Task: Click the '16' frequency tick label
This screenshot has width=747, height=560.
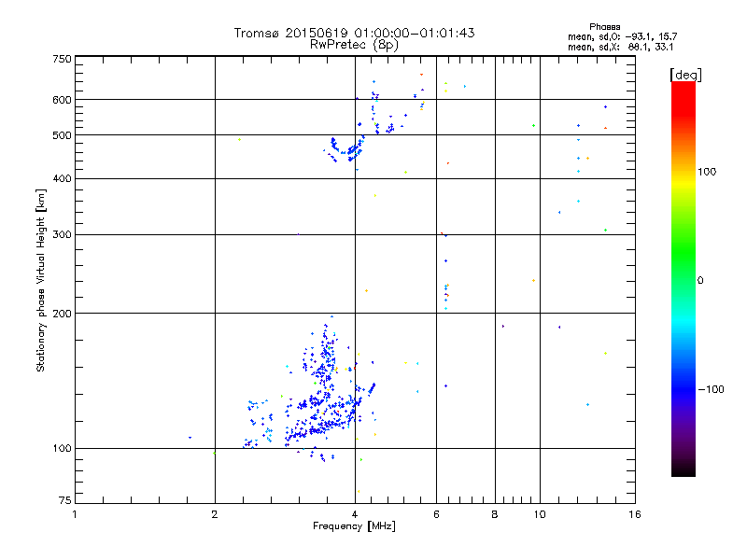Action: 635,514
